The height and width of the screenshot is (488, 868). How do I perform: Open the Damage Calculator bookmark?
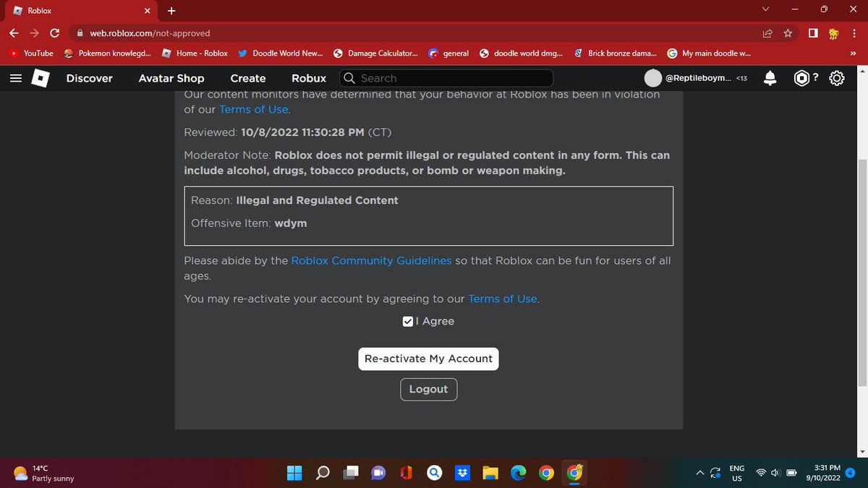pyautogui.click(x=375, y=53)
